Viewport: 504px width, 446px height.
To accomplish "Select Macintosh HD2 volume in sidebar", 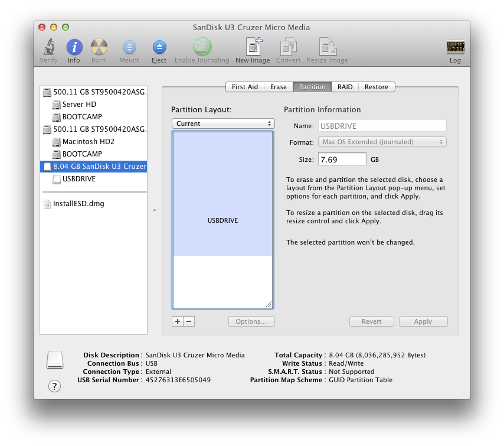I will tap(88, 142).
